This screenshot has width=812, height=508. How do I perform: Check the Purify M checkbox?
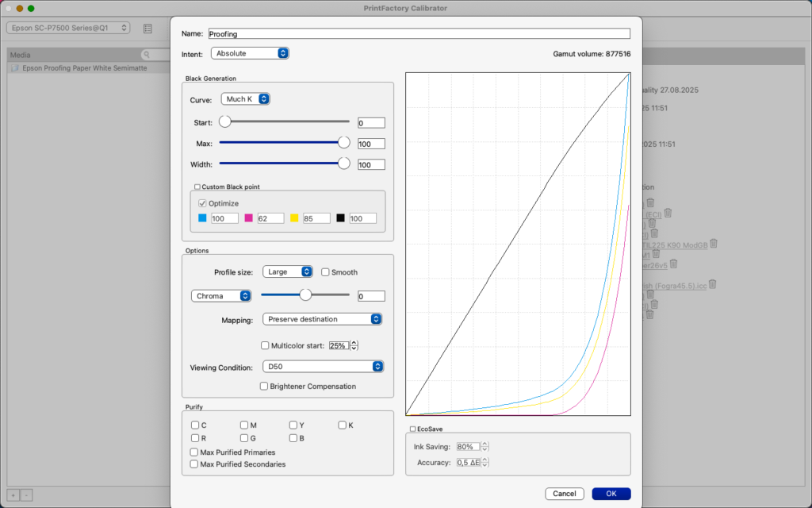pyautogui.click(x=244, y=425)
